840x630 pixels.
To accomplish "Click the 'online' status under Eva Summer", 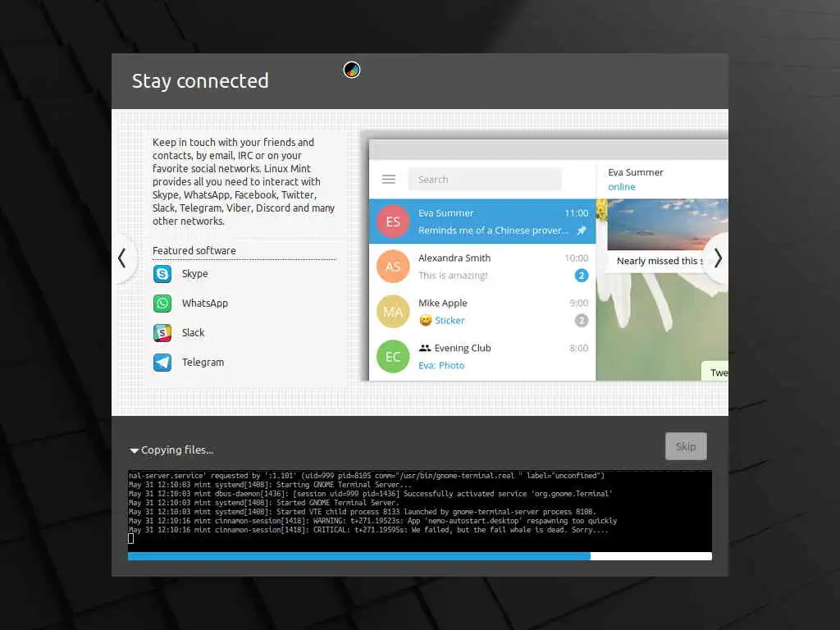I will coord(622,187).
